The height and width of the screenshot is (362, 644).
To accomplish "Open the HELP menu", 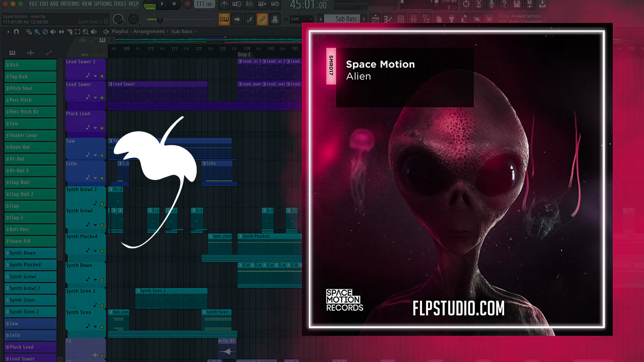I will (133, 4).
